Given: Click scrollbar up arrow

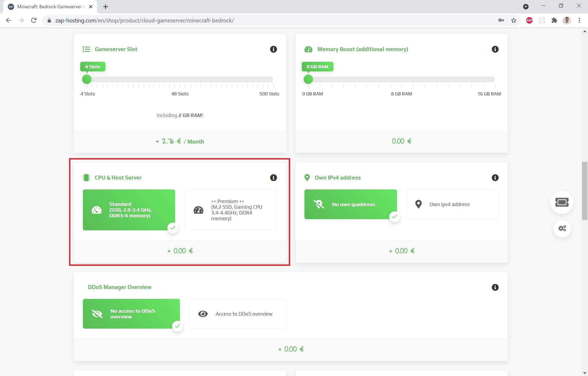Looking at the screenshot, I should tap(585, 31).
